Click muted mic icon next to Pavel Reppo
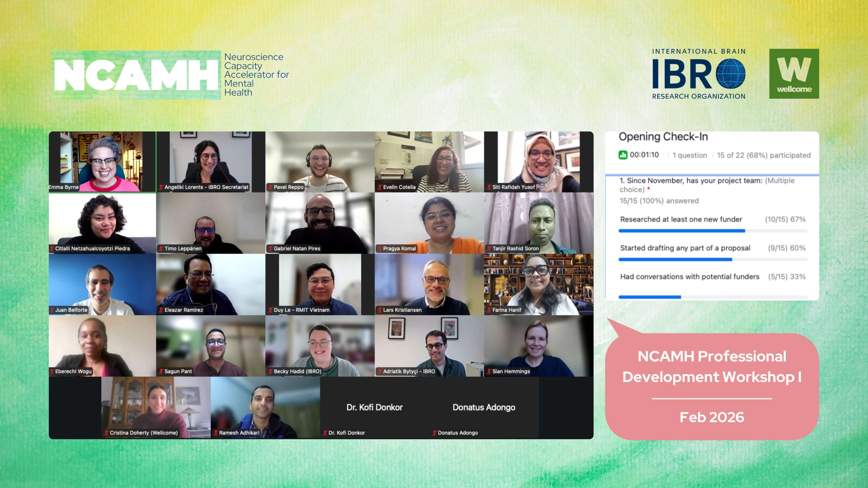 point(270,187)
